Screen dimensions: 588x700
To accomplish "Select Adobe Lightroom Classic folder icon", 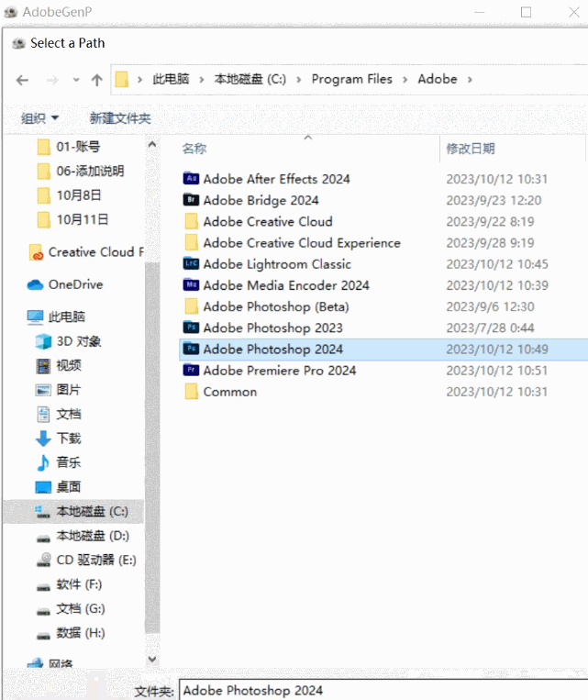I will (x=191, y=263).
